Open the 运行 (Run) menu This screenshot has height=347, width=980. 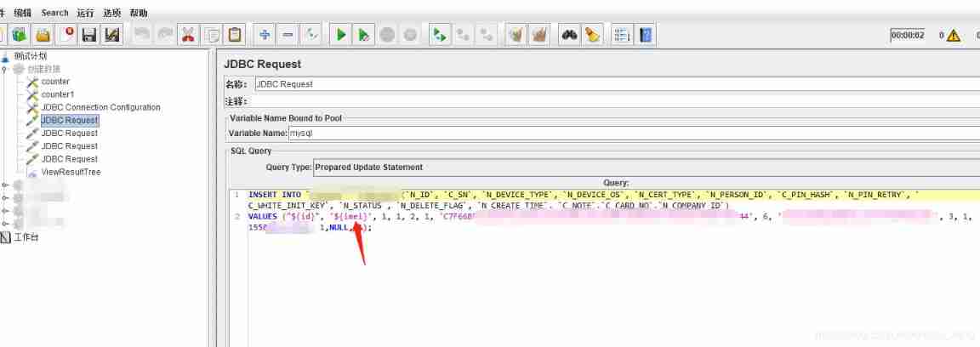tap(85, 13)
